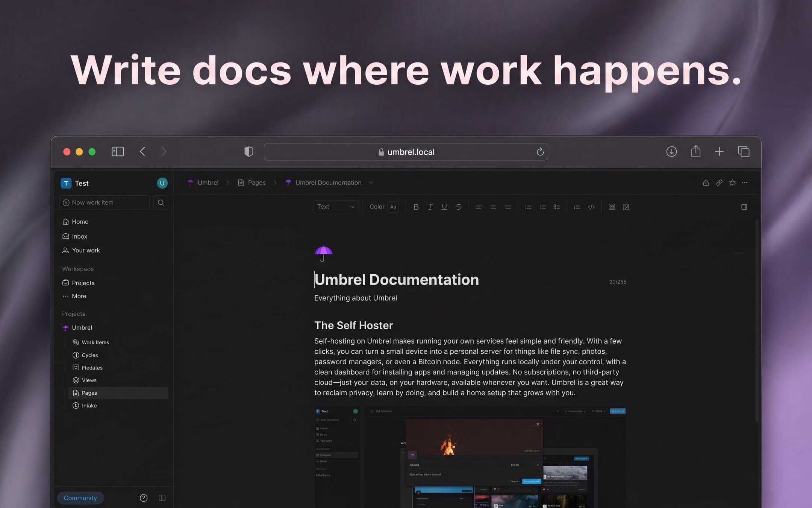Toggle bold formatting in editor toolbar
Viewport: 812px width, 508px height.
point(416,207)
